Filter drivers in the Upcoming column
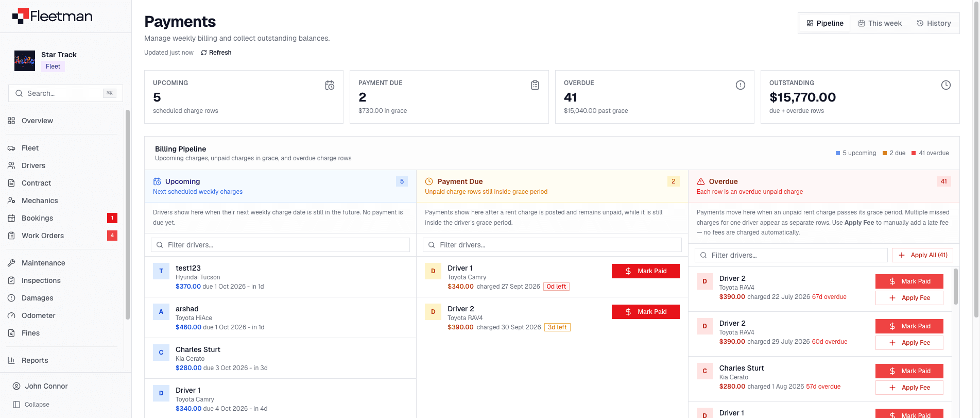980x418 pixels. tap(280, 245)
